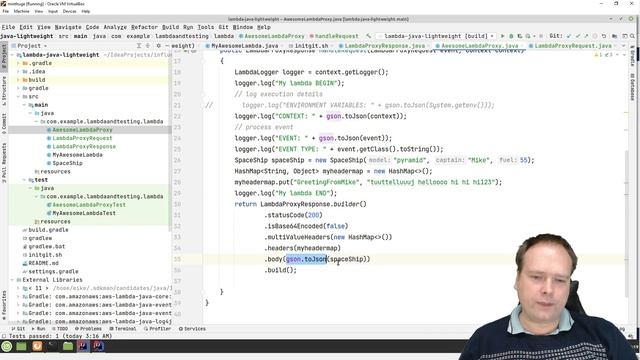Click the Git push arrow icon
The width and height of the screenshot is (640, 360).
tap(586, 36)
